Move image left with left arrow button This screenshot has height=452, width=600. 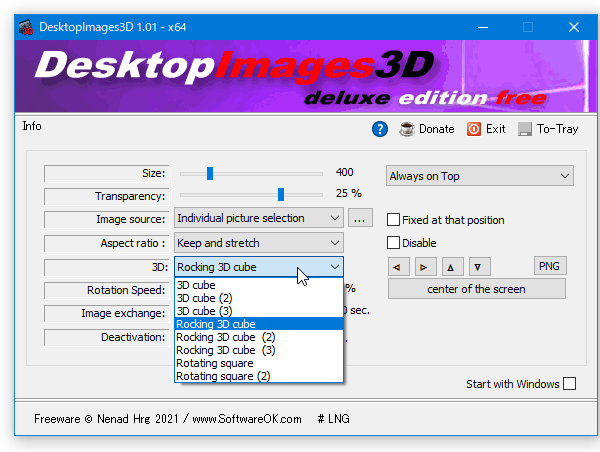click(x=399, y=267)
